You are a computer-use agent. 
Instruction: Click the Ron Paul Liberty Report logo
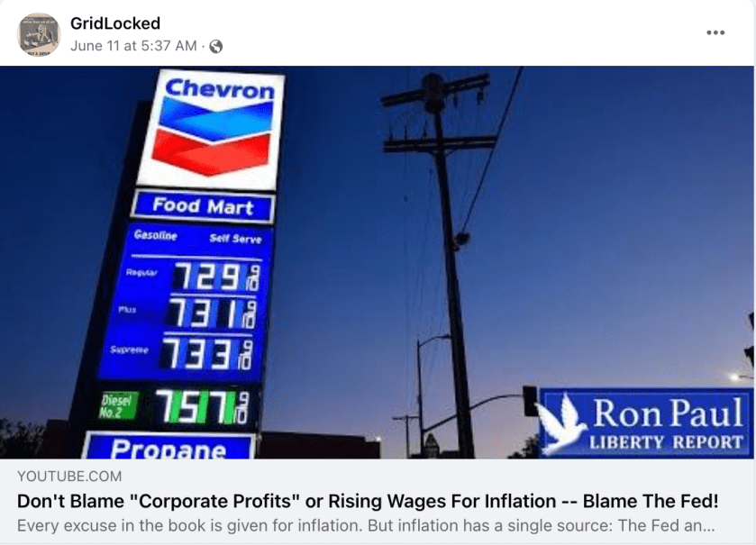pyautogui.click(x=643, y=422)
